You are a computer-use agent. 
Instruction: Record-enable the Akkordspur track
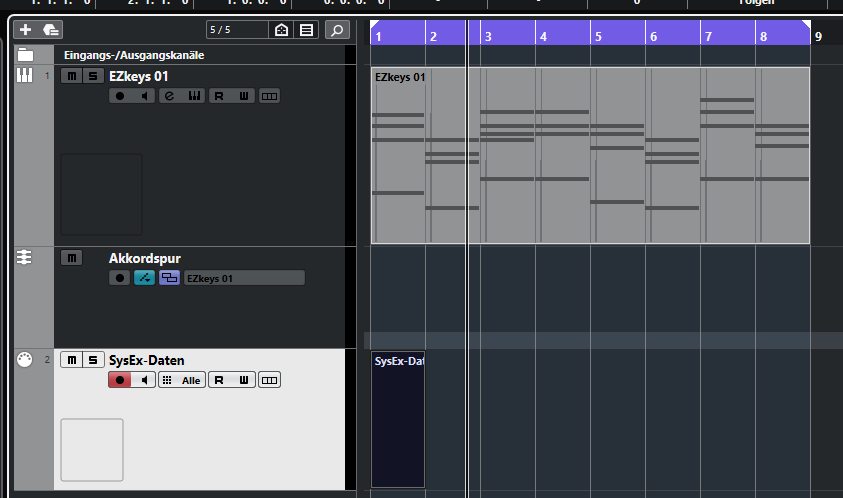(120, 278)
